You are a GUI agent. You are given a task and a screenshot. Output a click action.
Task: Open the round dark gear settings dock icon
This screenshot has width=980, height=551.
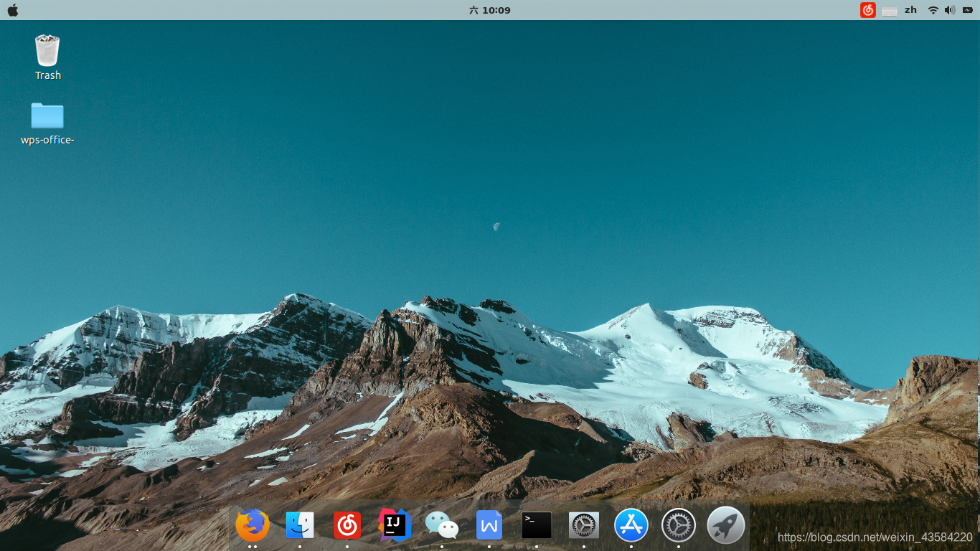click(679, 525)
